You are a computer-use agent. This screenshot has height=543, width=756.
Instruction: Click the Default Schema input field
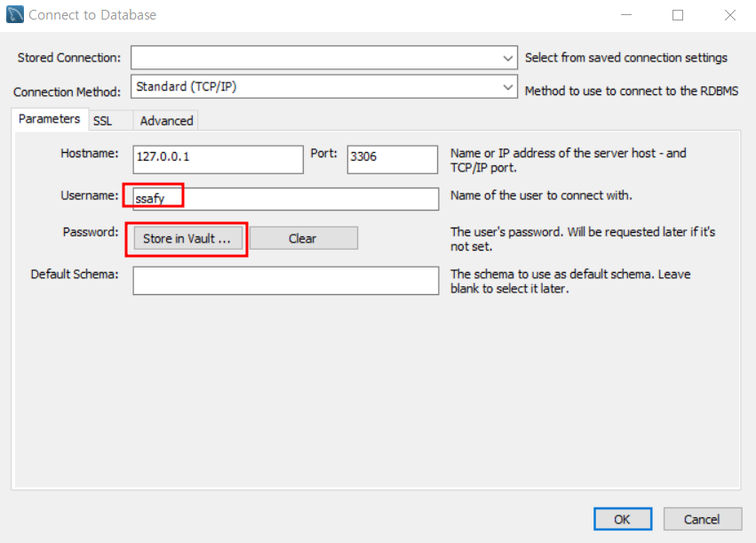click(285, 281)
